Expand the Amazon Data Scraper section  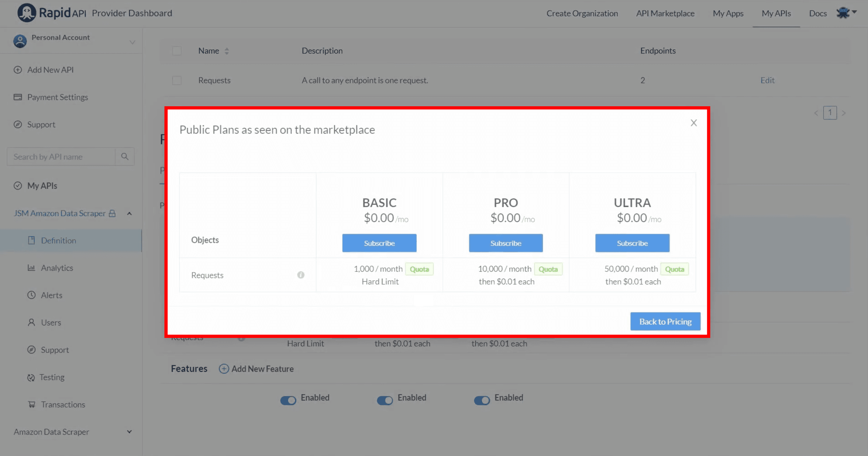[x=129, y=432]
